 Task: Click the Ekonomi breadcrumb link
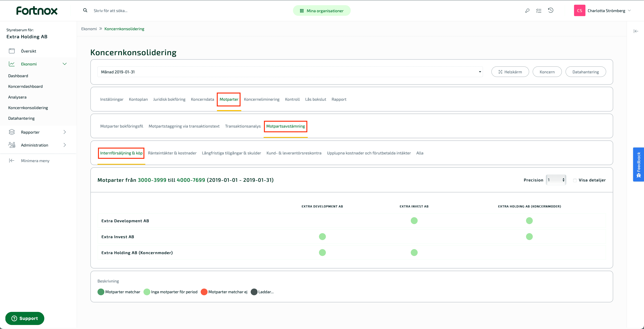coord(89,29)
